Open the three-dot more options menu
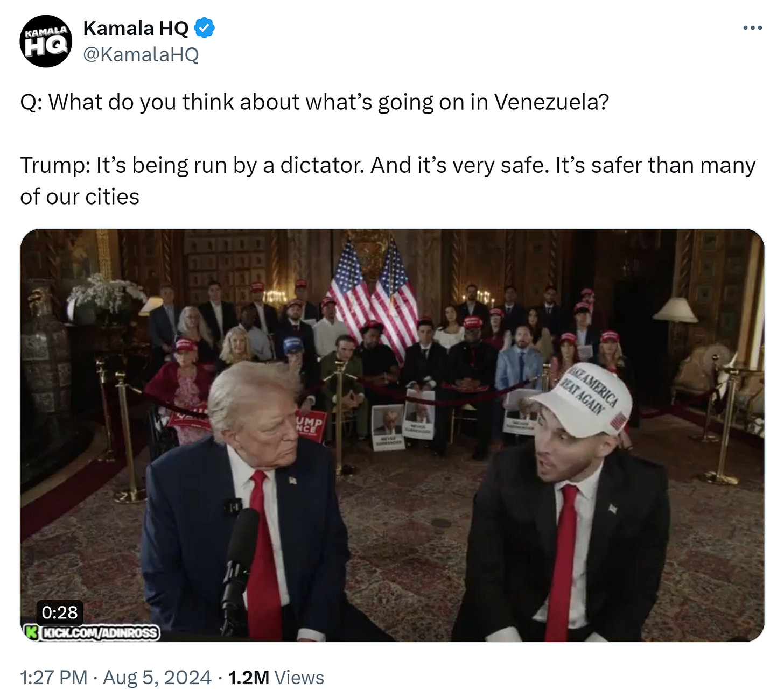Image resolution: width=784 pixels, height=690 pixels. [752, 27]
